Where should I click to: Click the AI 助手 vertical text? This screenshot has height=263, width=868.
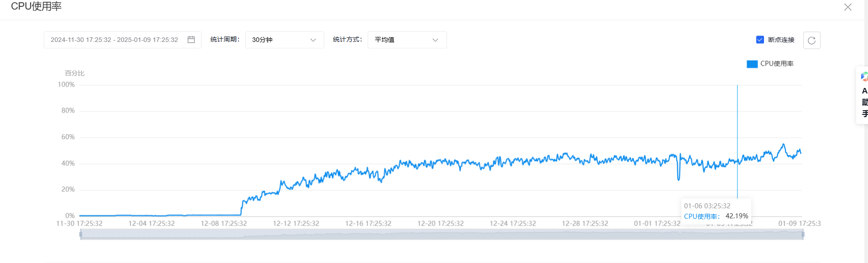tap(864, 103)
